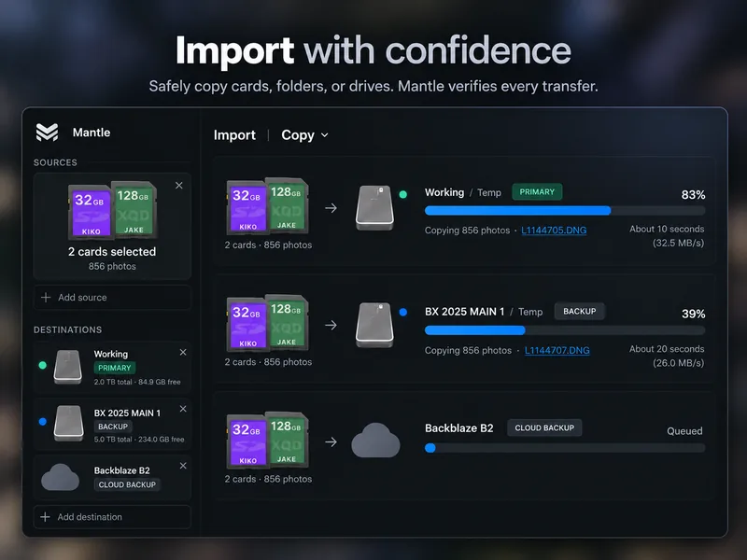
Task: Open the Copy mode dropdown
Action: (x=305, y=135)
